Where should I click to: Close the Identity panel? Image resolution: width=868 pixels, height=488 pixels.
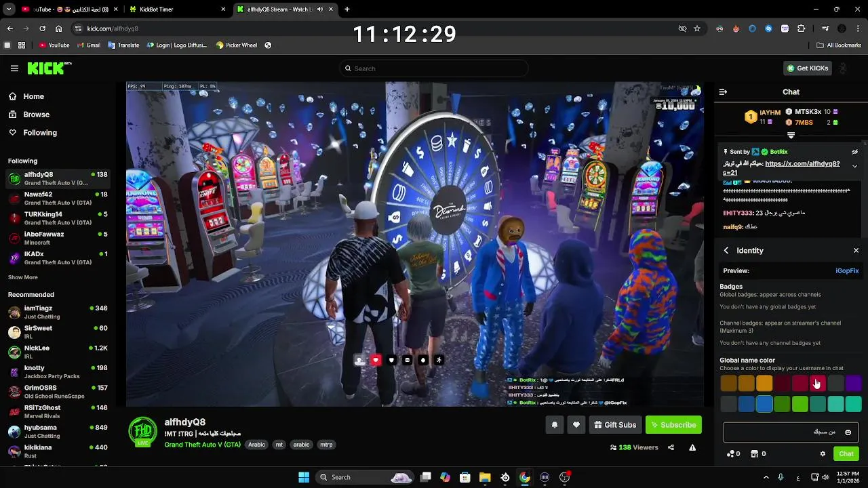pos(856,250)
